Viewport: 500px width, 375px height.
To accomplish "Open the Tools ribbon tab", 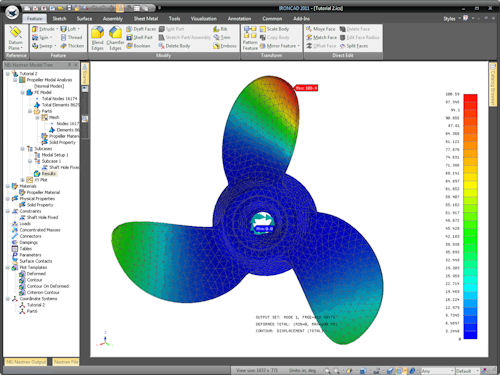I will (174, 19).
